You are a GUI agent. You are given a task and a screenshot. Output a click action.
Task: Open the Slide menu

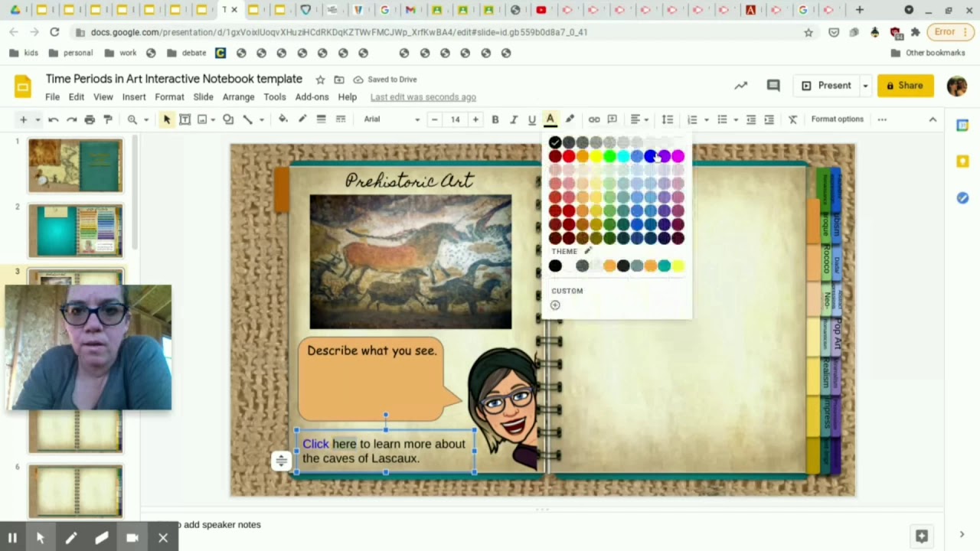(x=203, y=97)
